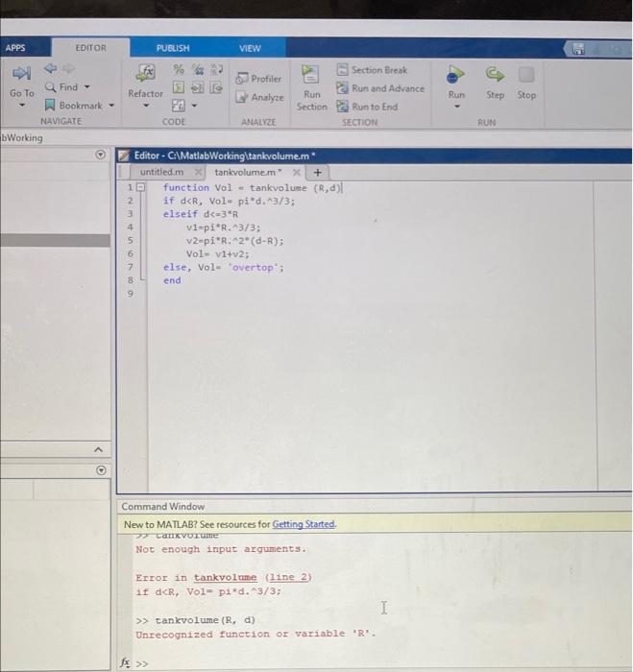Click the code folding icon
This screenshot has height=672, width=633.
tap(179, 106)
